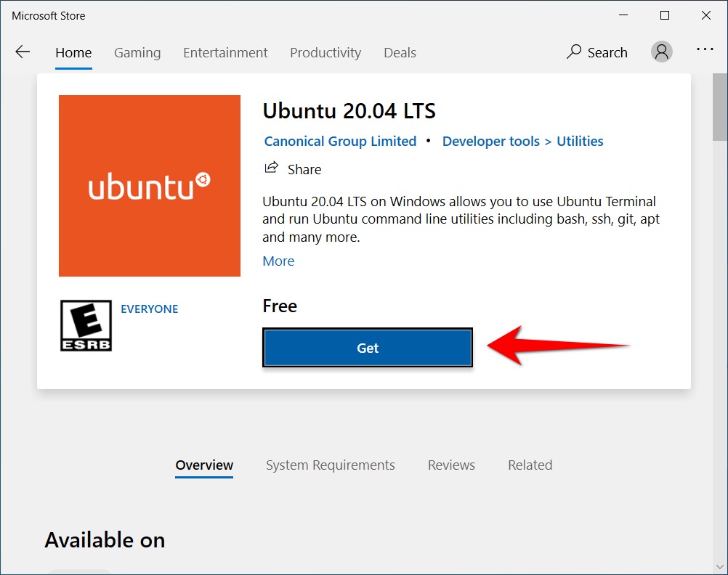Switch to the Home tab
The width and height of the screenshot is (728, 575).
(73, 53)
